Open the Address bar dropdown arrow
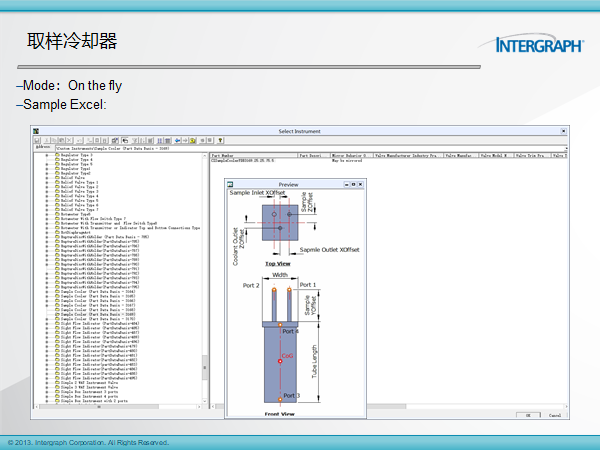This screenshot has height=450, width=600. pos(566,148)
